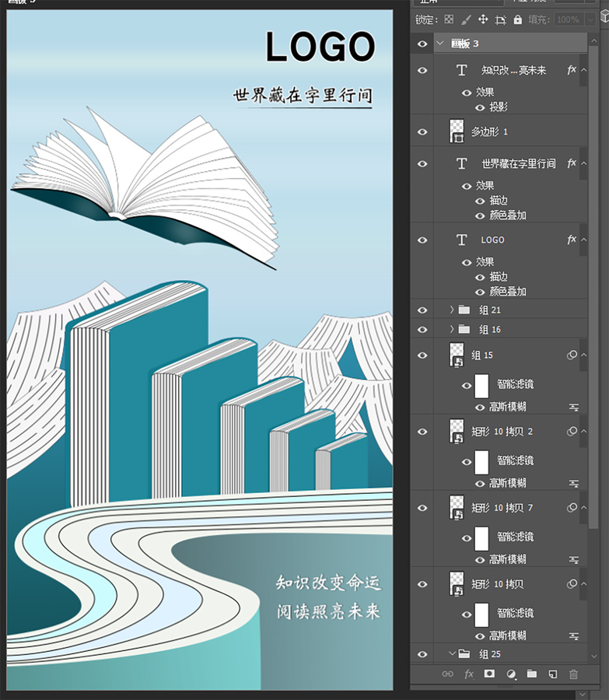Toggle 投影 effect visibility
Screen dimensions: 609x700
[480, 107]
